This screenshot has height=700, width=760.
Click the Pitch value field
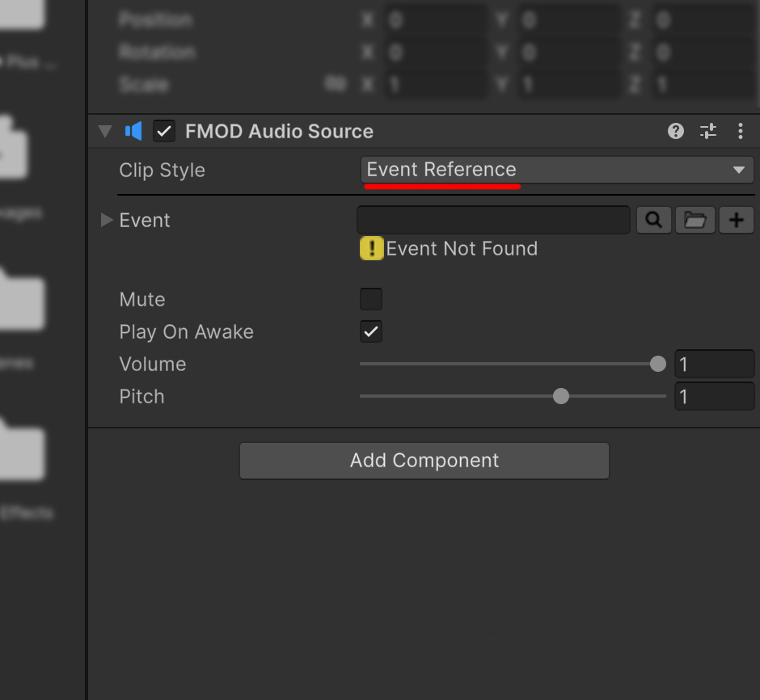click(715, 396)
